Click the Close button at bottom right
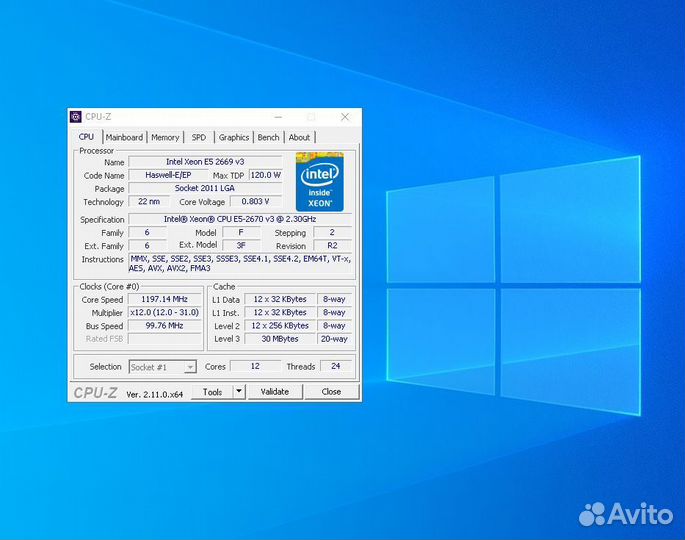Image resolution: width=685 pixels, height=540 pixels. point(331,392)
